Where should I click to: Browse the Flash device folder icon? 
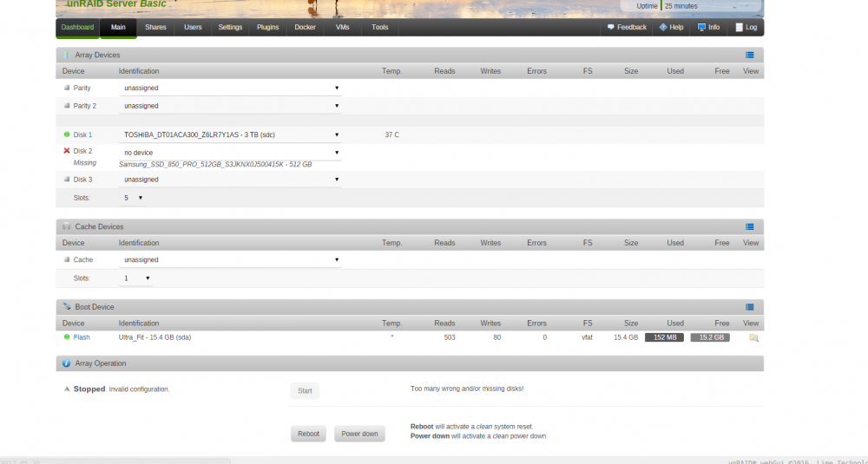coord(753,337)
